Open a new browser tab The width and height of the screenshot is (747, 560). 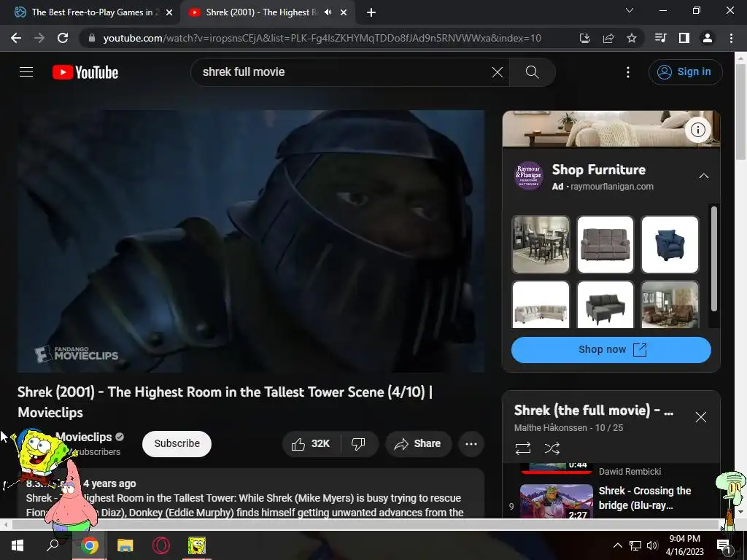click(x=371, y=13)
